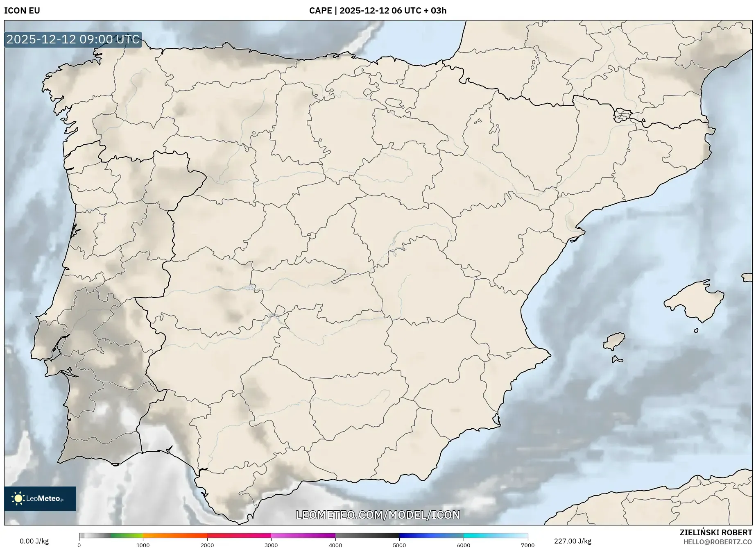Click the 0.00 J/kg minimum value label
756x548 pixels.
pos(34,541)
